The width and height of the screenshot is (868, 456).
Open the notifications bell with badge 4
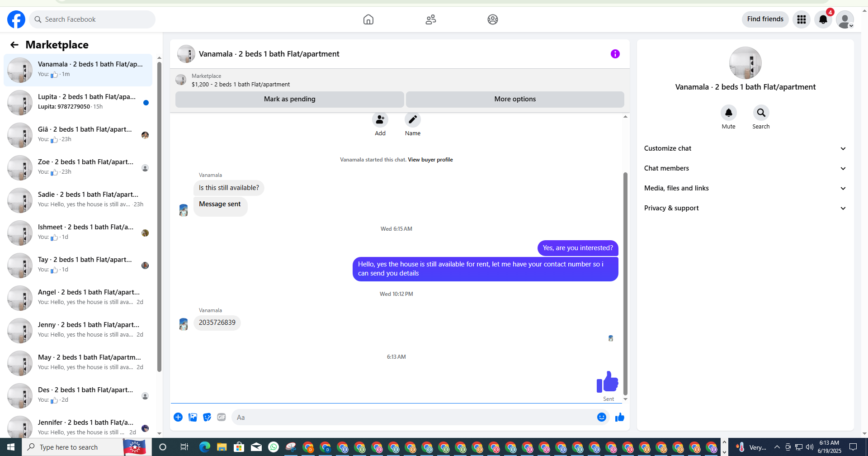pyautogui.click(x=823, y=19)
